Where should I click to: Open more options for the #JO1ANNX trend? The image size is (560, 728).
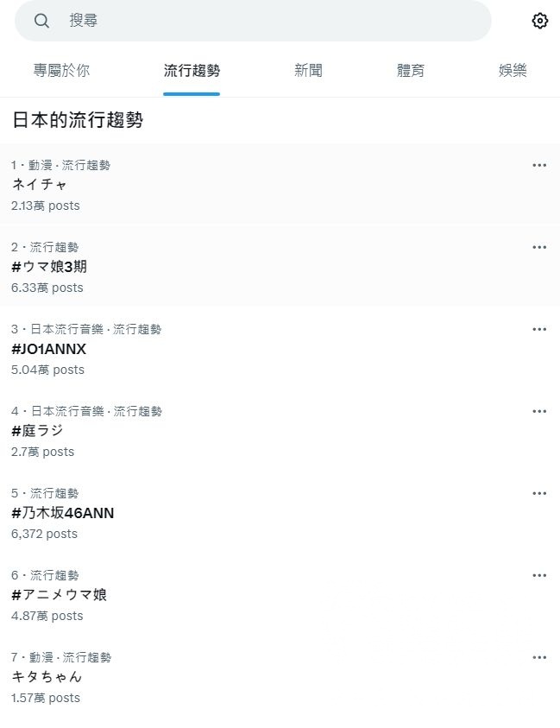[x=539, y=329]
